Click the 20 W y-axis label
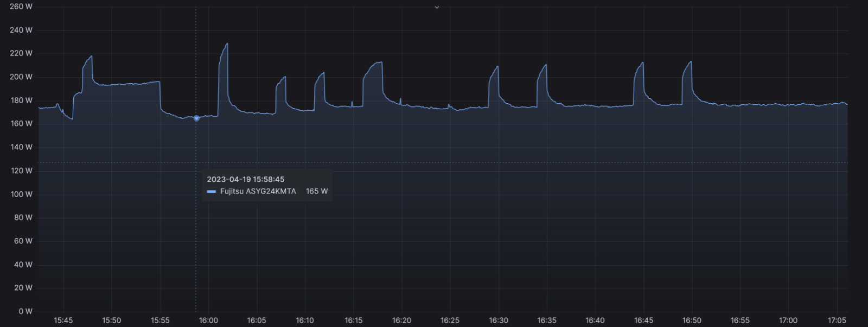Image resolution: width=868 pixels, height=327 pixels. pos(23,287)
